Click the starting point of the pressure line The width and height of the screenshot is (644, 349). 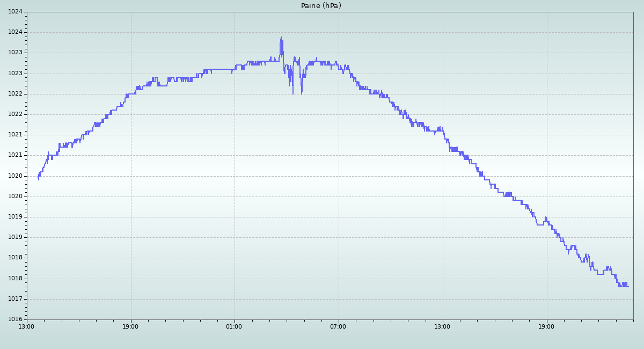coord(38,178)
